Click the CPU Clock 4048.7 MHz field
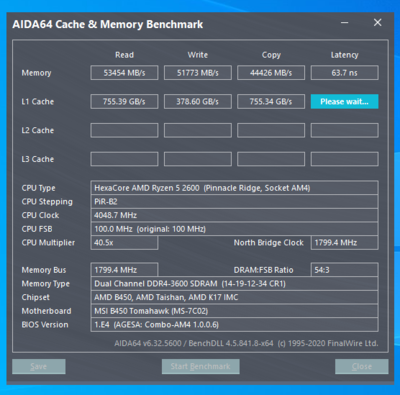 click(x=234, y=215)
